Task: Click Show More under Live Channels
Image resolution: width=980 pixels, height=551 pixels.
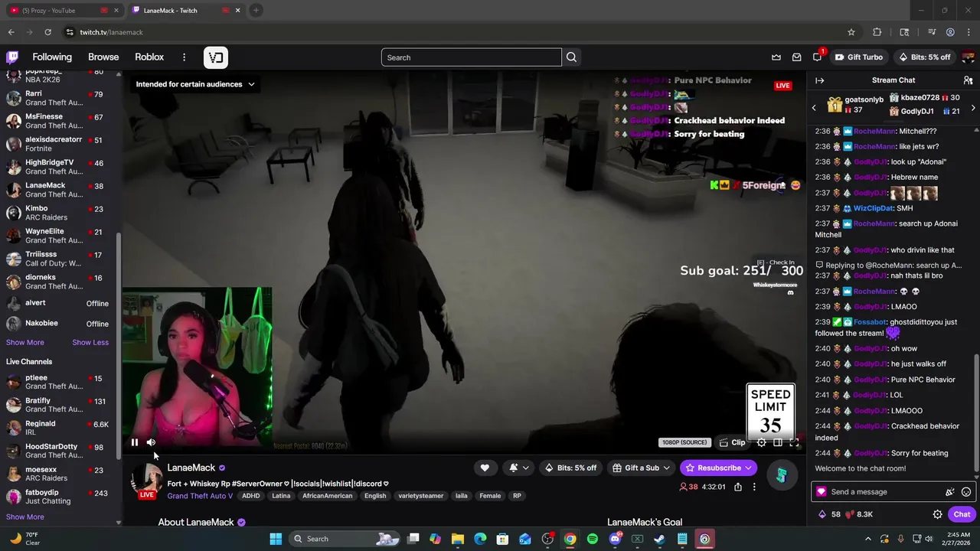Action: (x=25, y=517)
